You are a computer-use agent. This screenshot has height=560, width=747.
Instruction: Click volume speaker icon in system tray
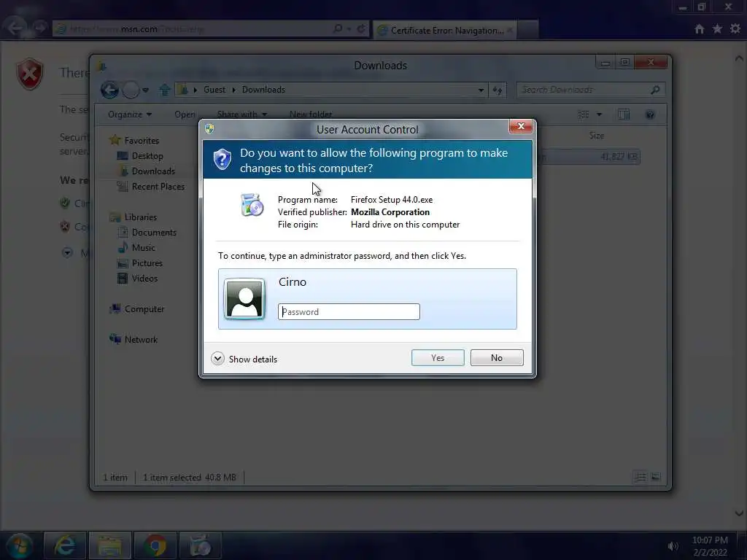coord(673,546)
